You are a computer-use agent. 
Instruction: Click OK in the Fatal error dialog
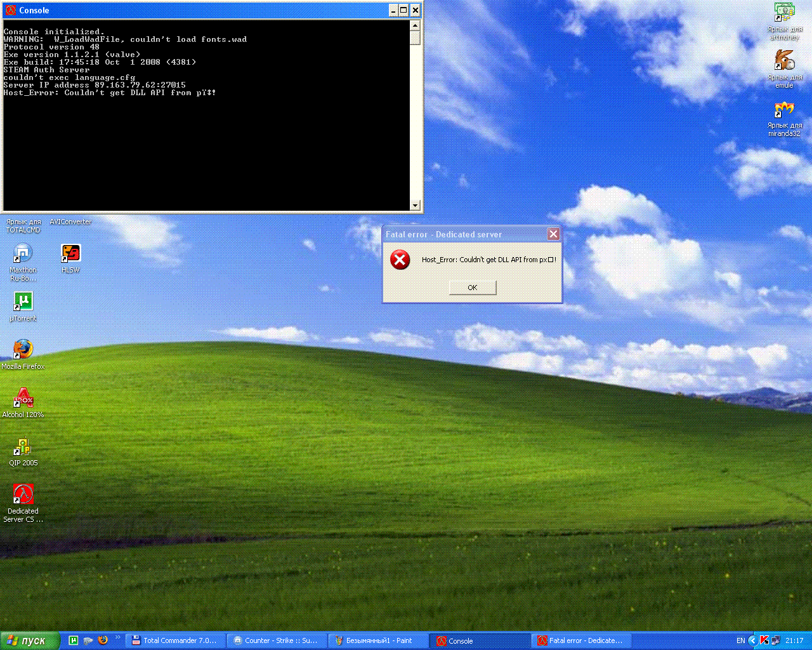point(473,288)
